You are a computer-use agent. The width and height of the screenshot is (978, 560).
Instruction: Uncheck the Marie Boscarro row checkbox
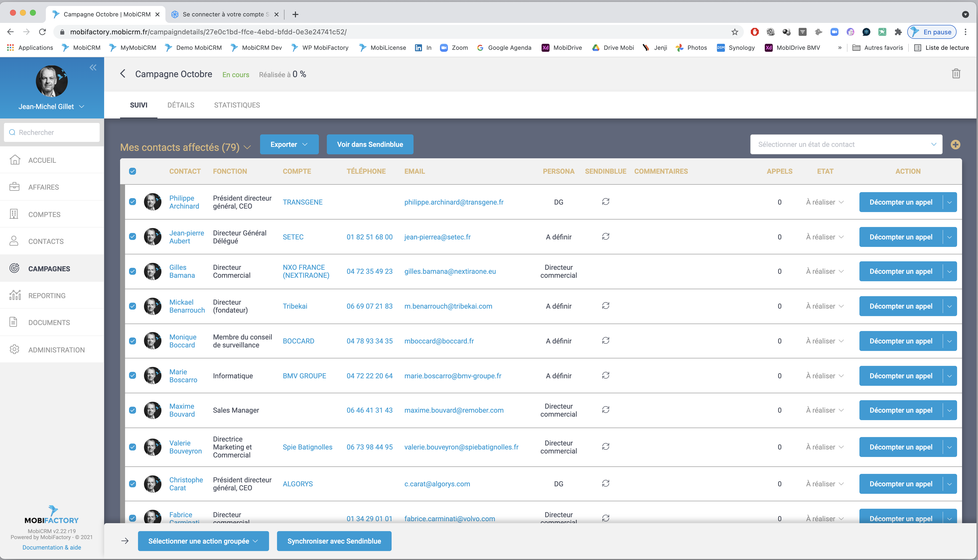133,376
